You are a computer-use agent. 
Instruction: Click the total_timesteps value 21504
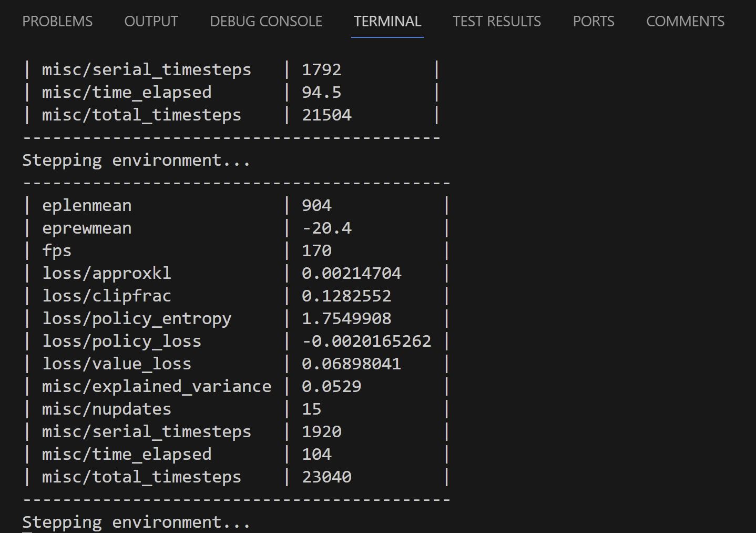pyautogui.click(x=326, y=115)
